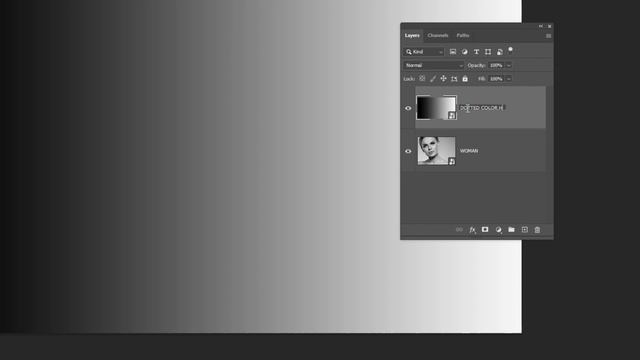This screenshot has width=640, height=360.
Task: Collapse the Layers panel with double arrows
Action: (x=541, y=26)
